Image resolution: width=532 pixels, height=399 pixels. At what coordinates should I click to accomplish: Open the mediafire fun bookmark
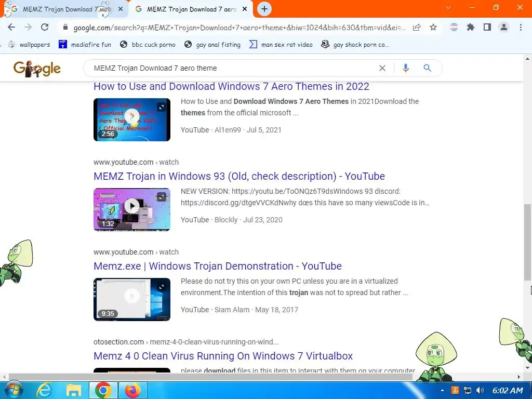85,45
